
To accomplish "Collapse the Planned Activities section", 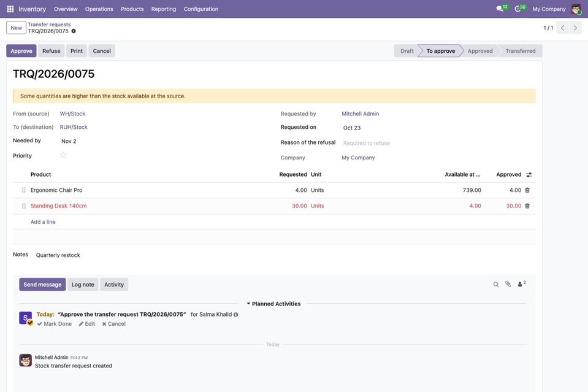I will (x=273, y=304).
